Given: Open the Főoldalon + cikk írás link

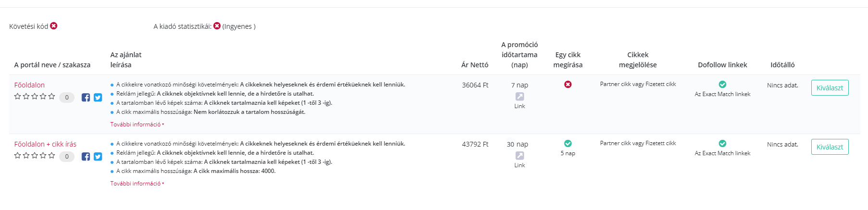Looking at the screenshot, I should pyautogui.click(x=45, y=144).
